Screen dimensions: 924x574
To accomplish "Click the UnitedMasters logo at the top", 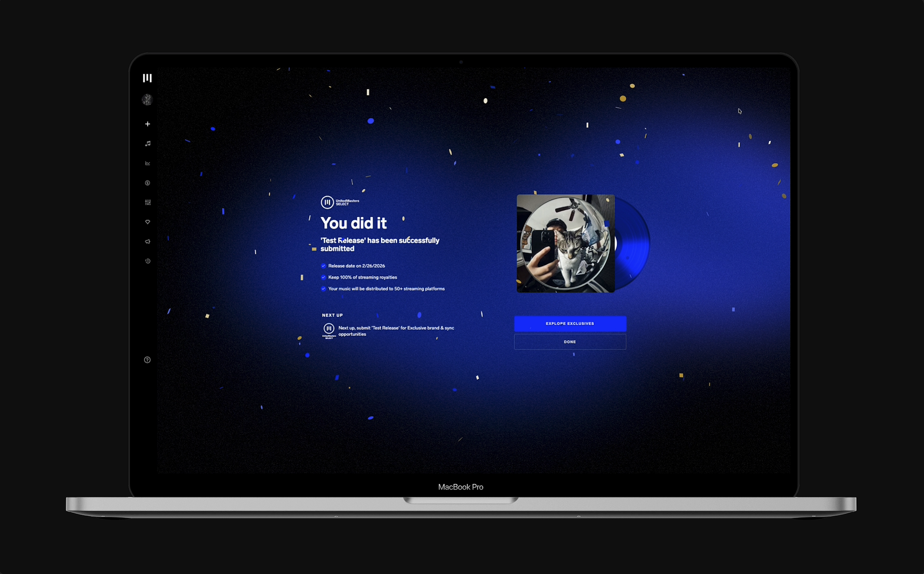I will click(147, 78).
